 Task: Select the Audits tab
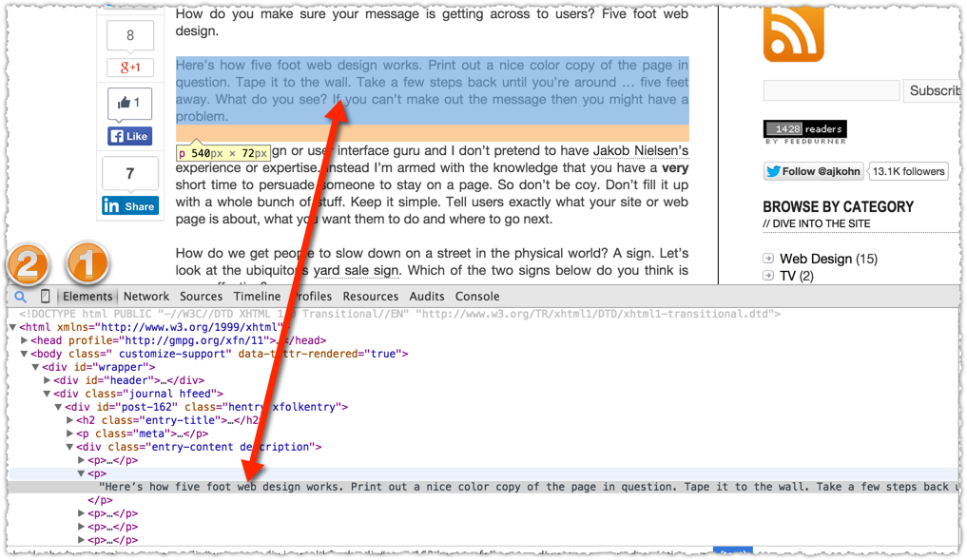tap(427, 296)
